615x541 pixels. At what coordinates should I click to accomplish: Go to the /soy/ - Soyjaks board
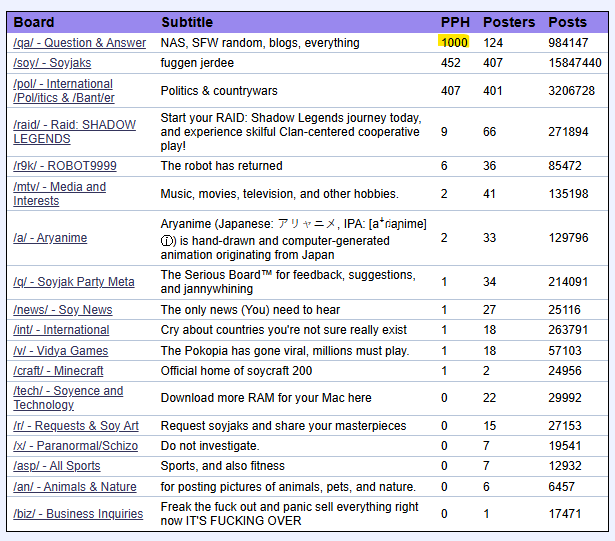(x=52, y=63)
